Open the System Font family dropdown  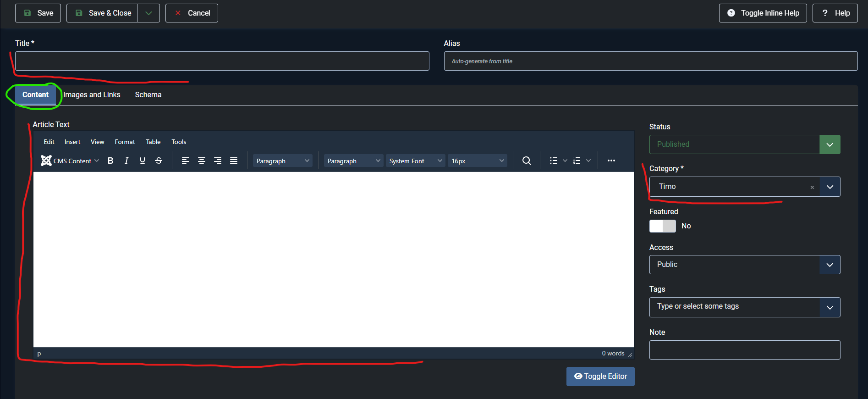click(x=415, y=161)
